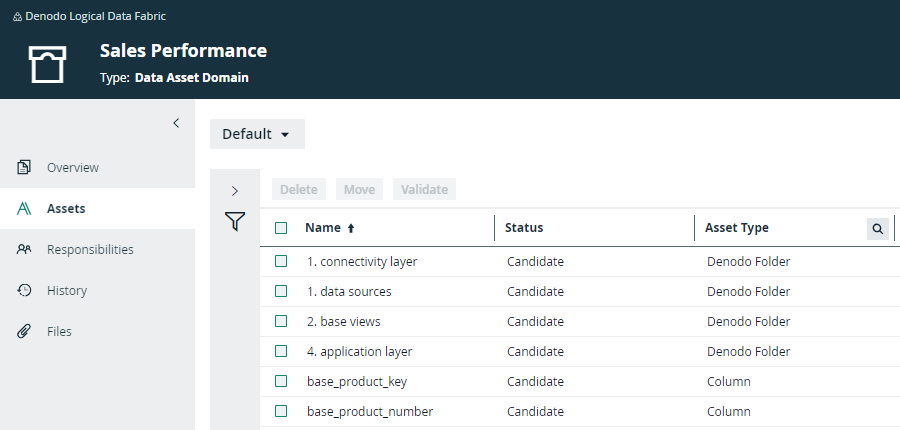Open the Files tab
Viewport: 900px width, 430px height.
click(97, 331)
